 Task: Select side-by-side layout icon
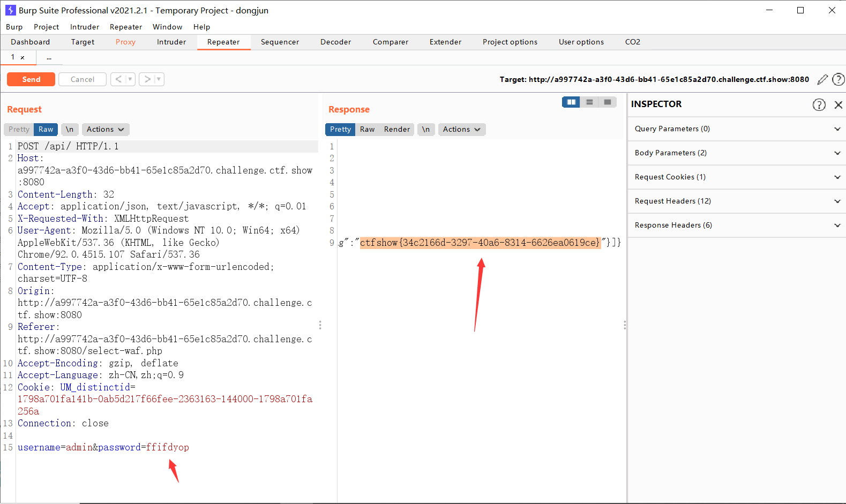click(571, 102)
